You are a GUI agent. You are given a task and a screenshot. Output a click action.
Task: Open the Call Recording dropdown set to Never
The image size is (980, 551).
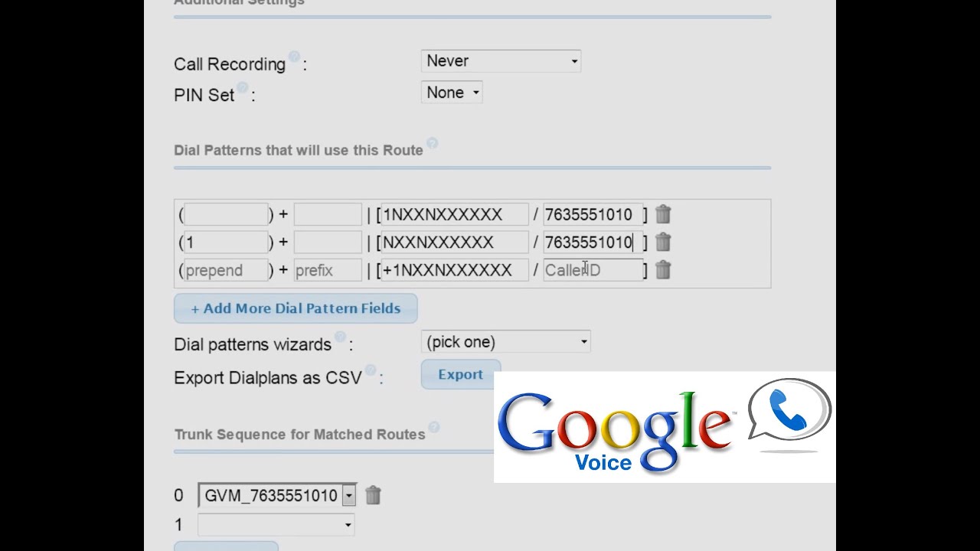(501, 61)
